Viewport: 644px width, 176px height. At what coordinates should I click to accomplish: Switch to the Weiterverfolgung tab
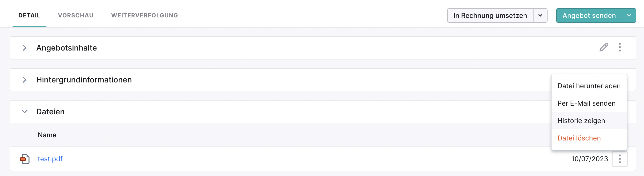point(145,15)
